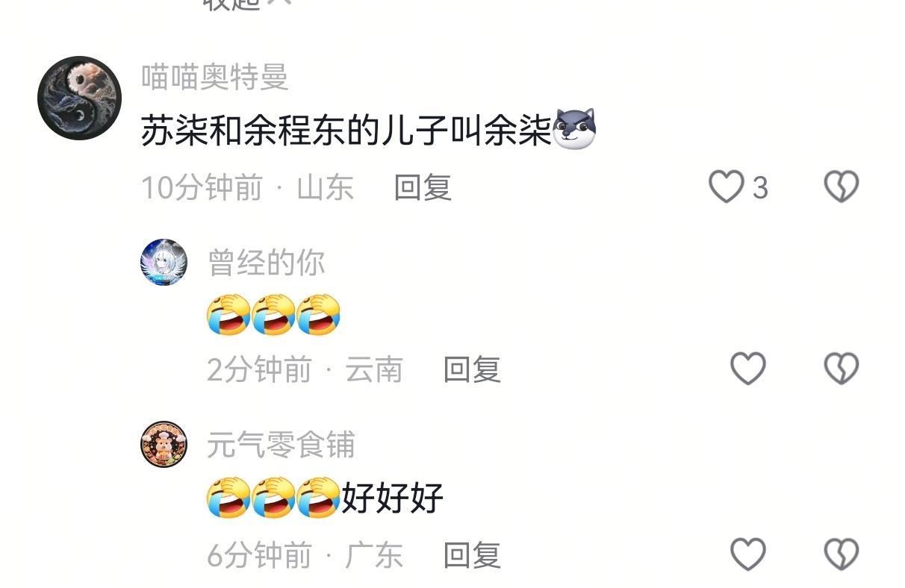Image resolution: width=905 pixels, height=588 pixels.
Task: Tap broken heart on 曾经的你's reply
Action: pyautogui.click(x=842, y=369)
